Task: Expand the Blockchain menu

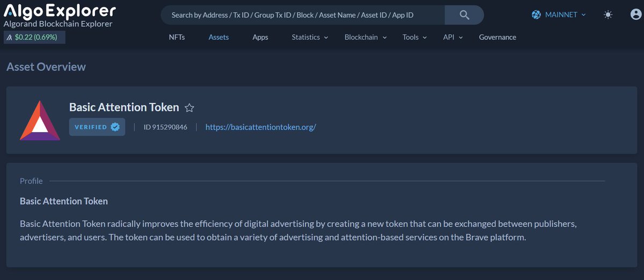Action: click(365, 37)
